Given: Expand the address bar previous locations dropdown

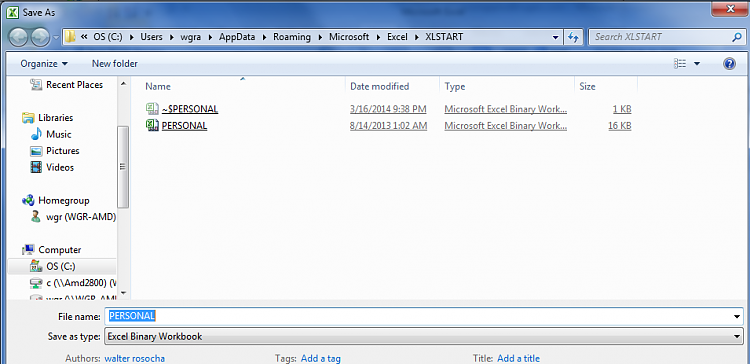Looking at the screenshot, I should click(x=555, y=37).
